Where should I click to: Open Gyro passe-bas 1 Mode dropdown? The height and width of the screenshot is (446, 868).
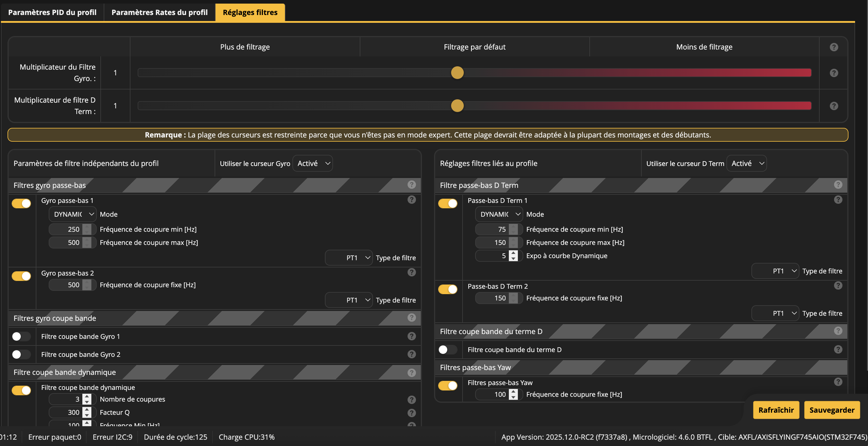pyautogui.click(x=72, y=214)
